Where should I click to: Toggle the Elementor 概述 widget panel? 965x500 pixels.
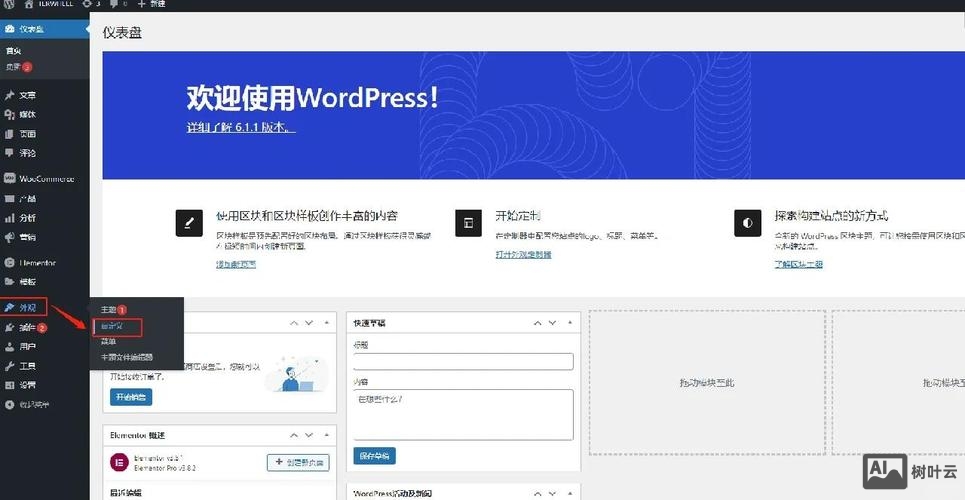[326, 435]
